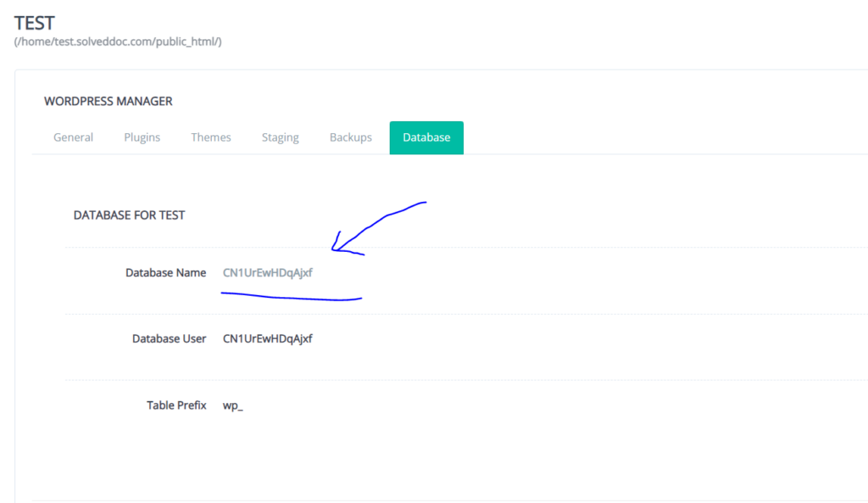The image size is (868, 503).
Task: Select the Database User value CN1UrEwHDqAjxf
Action: tap(267, 338)
